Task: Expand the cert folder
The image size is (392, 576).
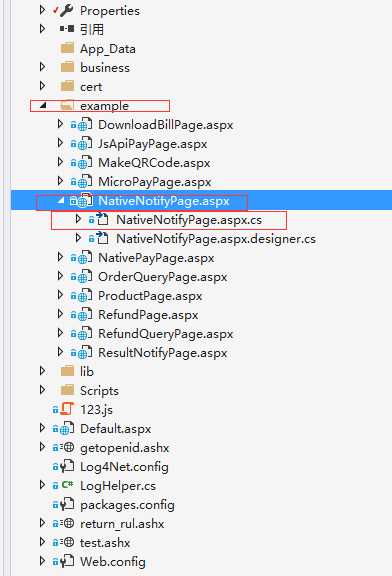Action: (x=43, y=86)
